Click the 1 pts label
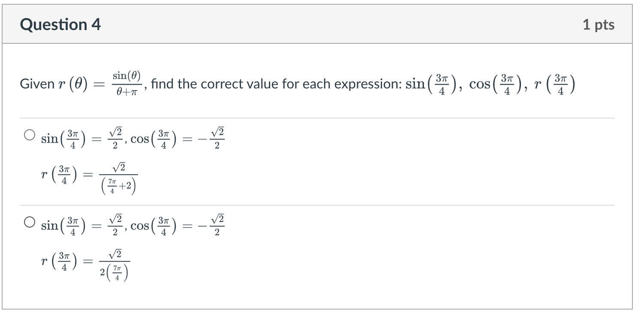 click(x=600, y=24)
